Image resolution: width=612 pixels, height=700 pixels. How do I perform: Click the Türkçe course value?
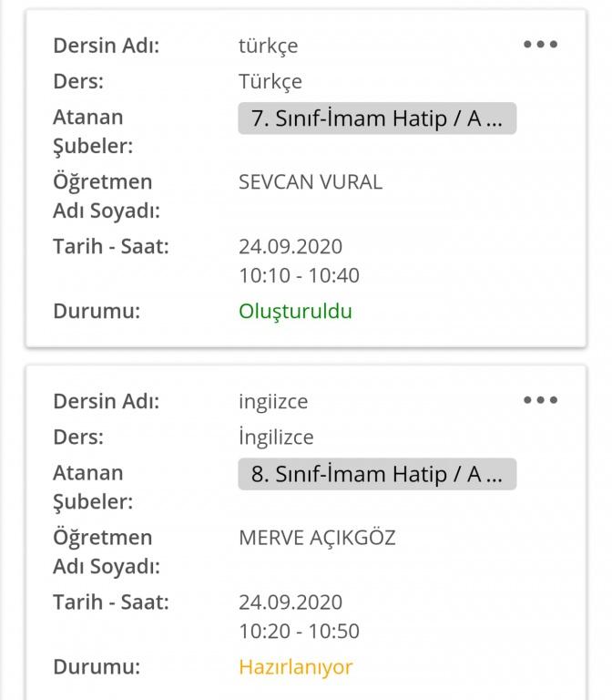point(270,81)
